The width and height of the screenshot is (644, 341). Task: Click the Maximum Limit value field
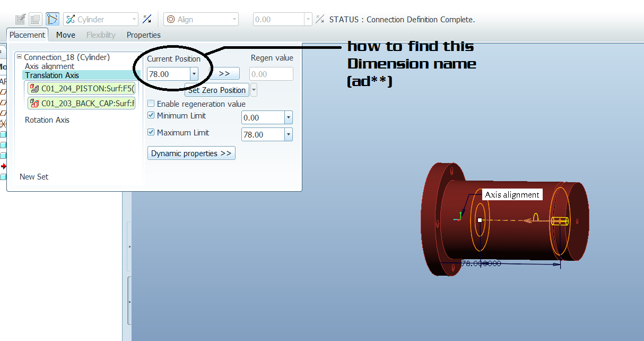[263, 135]
